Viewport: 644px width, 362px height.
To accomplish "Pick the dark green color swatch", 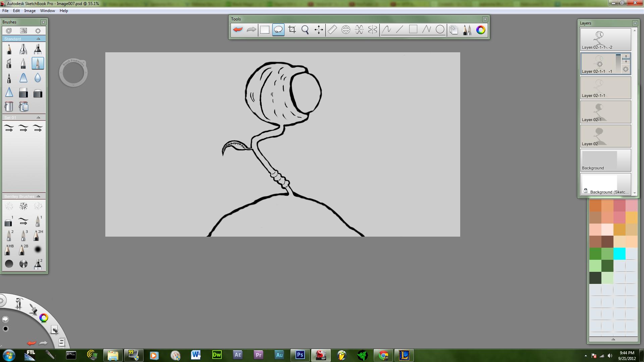I will 607,266.
